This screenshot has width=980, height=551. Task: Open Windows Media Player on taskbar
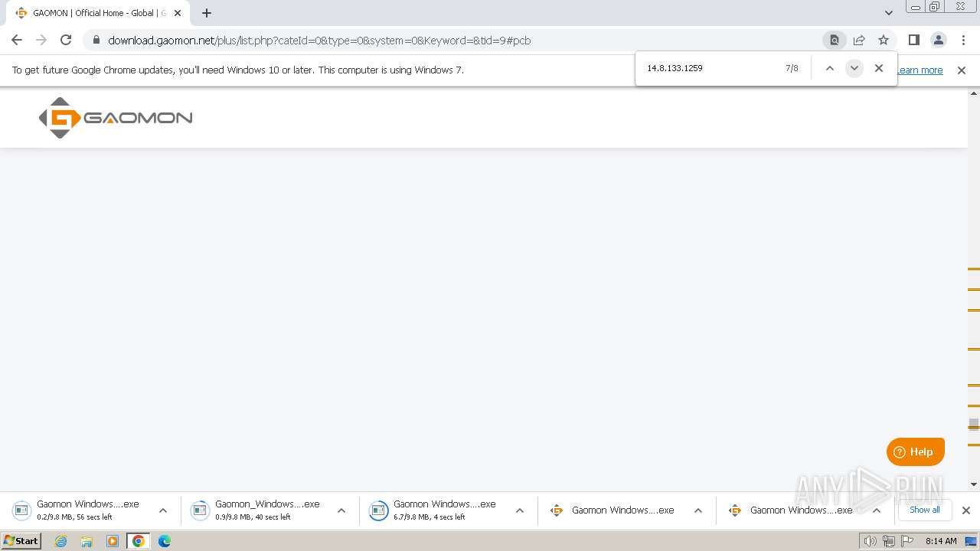113,541
